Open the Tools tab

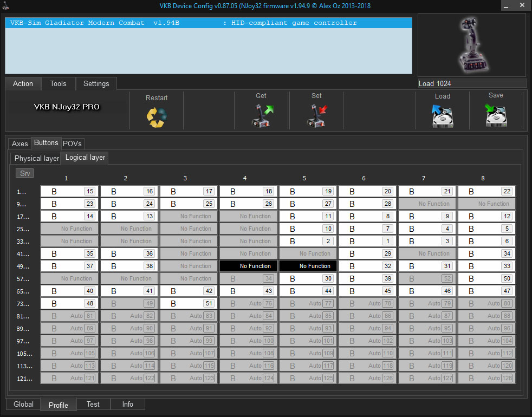tap(58, 83)
